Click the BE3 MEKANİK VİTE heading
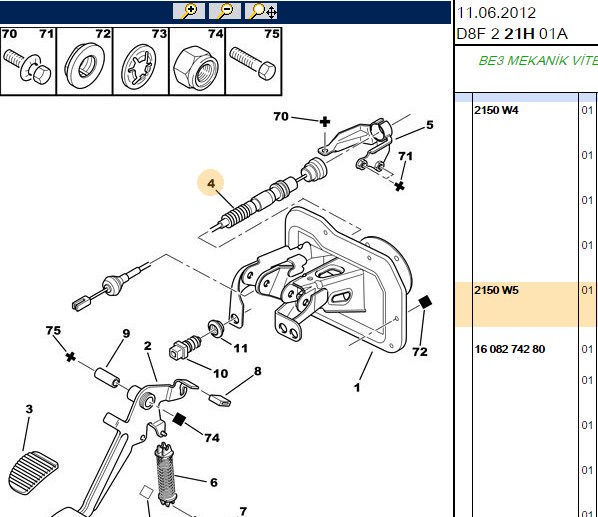Image resolution: width=598 pixels, height=517 pixels. pos(538,61)
